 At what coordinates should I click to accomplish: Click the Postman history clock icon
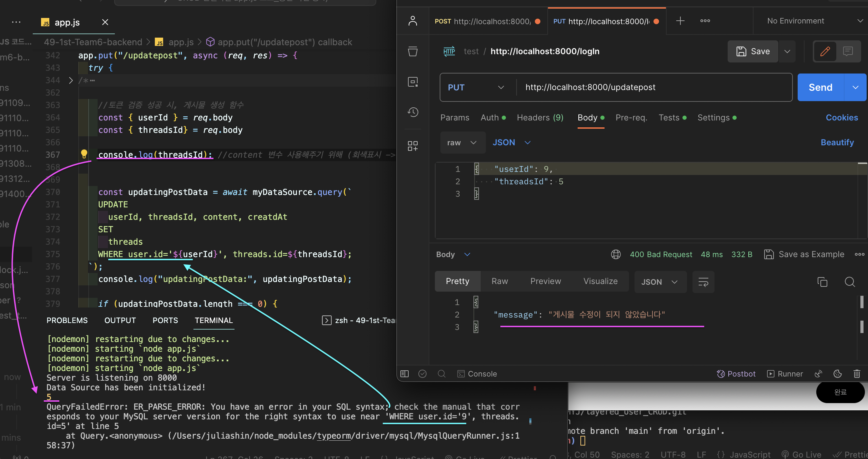413,112
